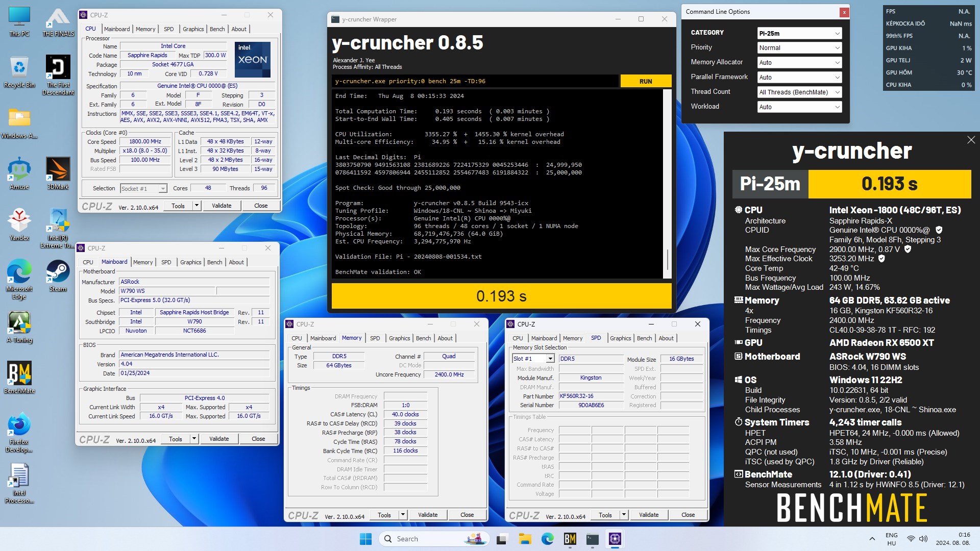Expand Tools arrow in CPU tab window
Screen dimensions: 980x551
coord(197,206)
